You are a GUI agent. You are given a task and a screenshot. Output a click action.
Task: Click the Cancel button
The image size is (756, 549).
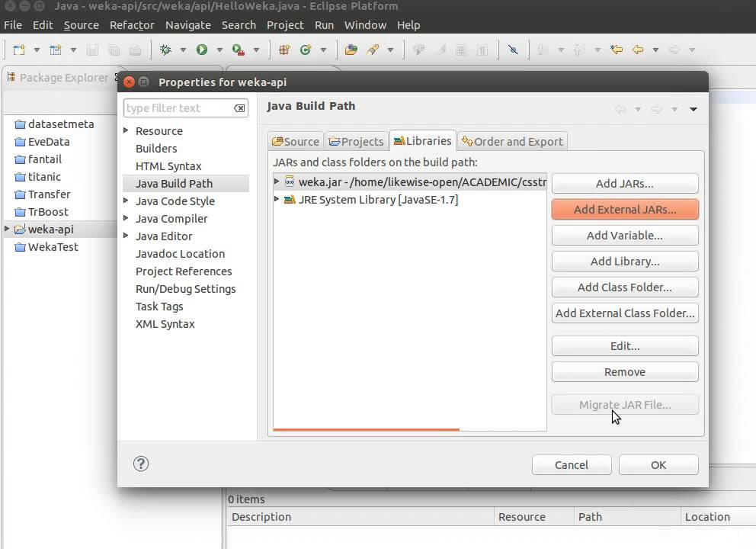(572, 465)
